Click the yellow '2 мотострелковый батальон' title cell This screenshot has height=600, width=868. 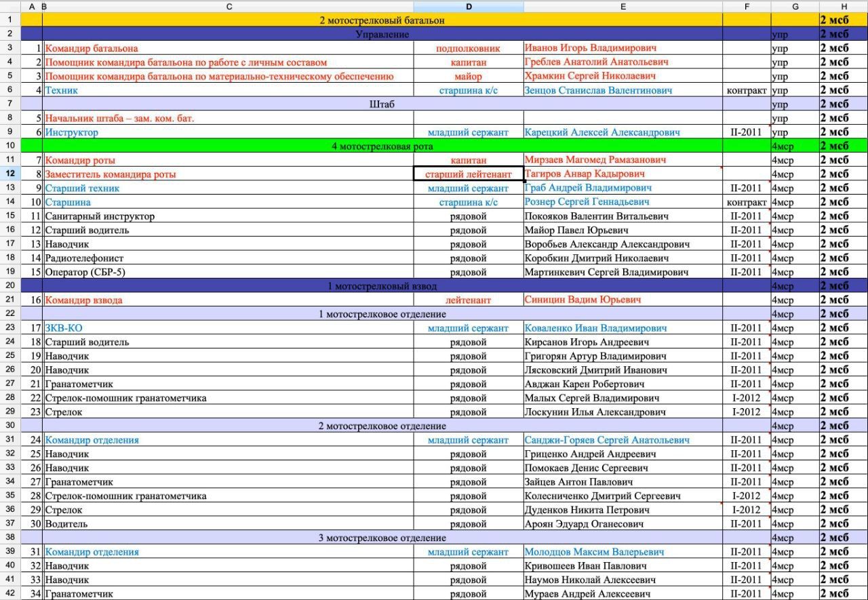(x=382, y=20)
